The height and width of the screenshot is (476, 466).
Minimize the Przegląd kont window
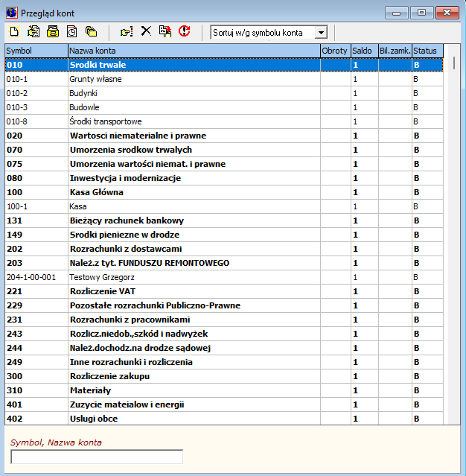(396, 13)
